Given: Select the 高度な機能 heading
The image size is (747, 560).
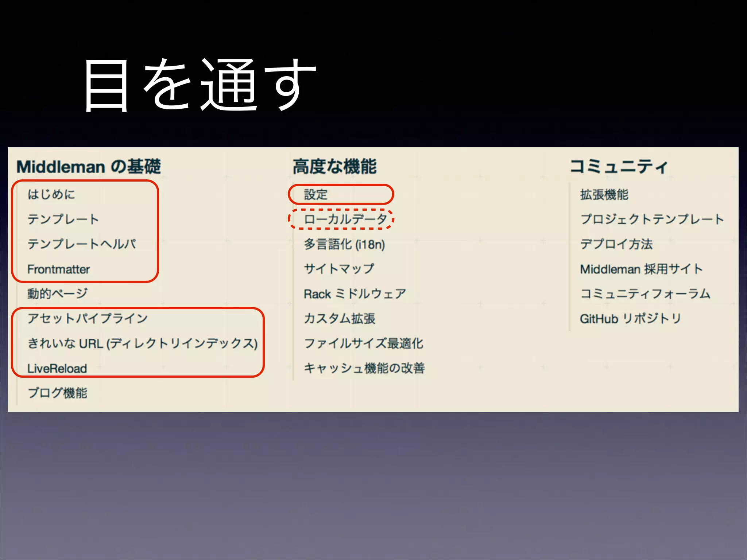Looking at the screenshot, I should point(334,167).
